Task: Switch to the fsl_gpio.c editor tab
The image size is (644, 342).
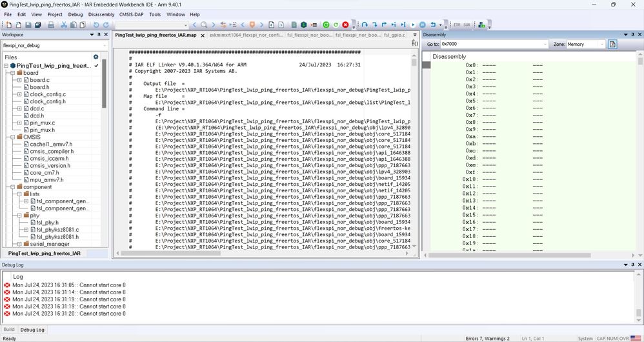Action: (395, 35)
